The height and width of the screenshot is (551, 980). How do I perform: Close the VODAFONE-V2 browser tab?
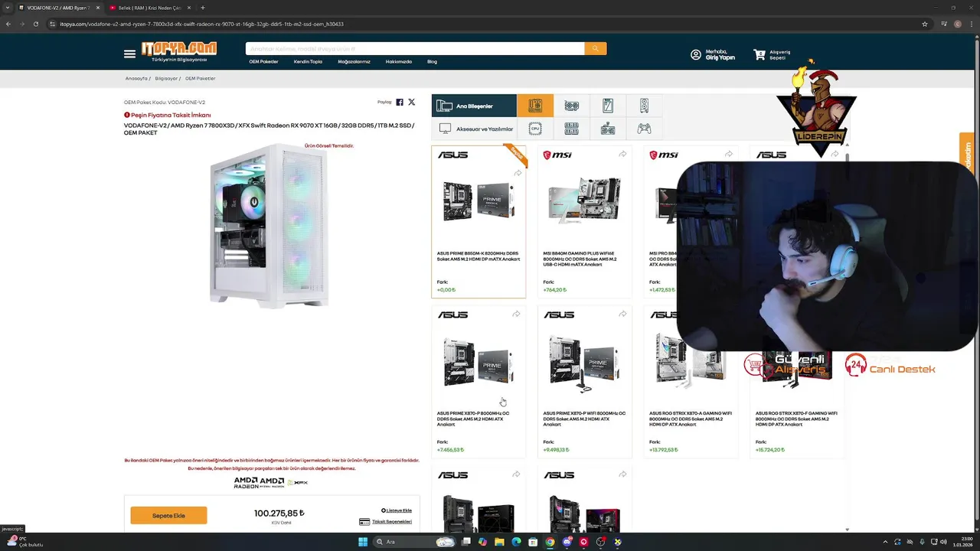97,8
